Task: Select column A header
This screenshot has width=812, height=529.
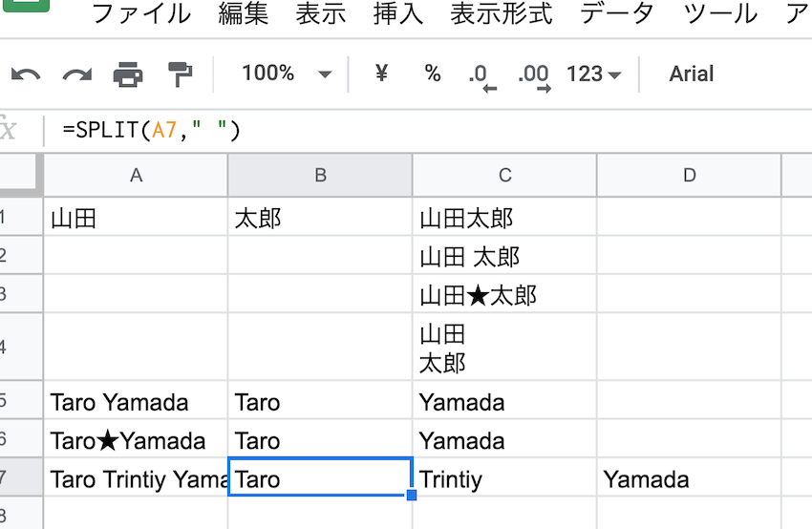Action: coord(136,175)
